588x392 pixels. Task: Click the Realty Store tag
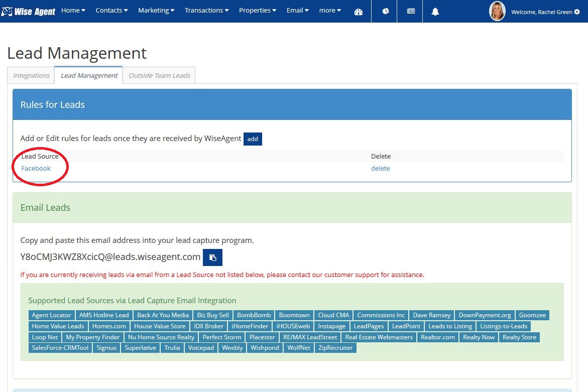(519, 337)
